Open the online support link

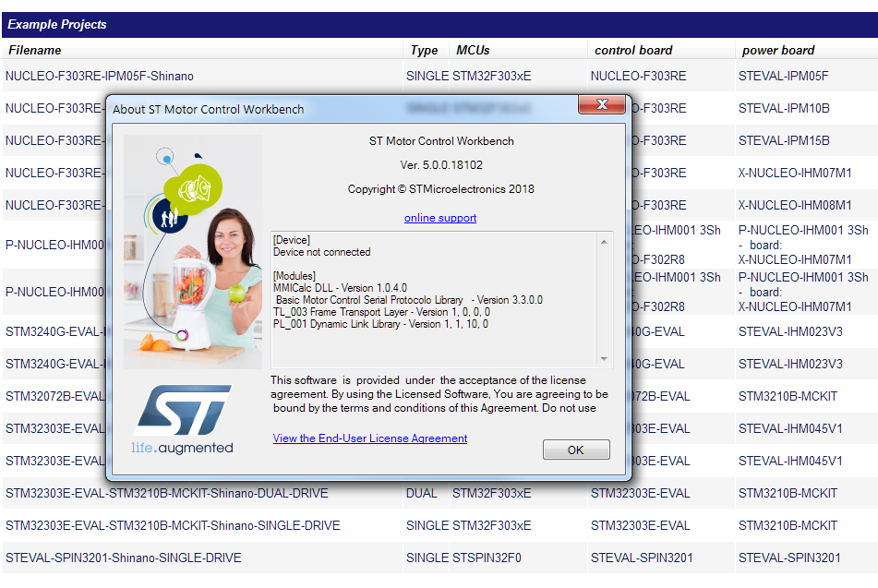440,218
